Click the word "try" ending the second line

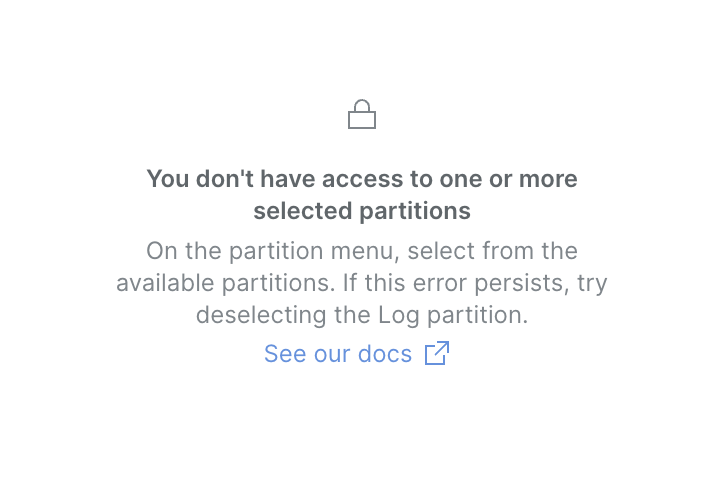coord(591,283)
